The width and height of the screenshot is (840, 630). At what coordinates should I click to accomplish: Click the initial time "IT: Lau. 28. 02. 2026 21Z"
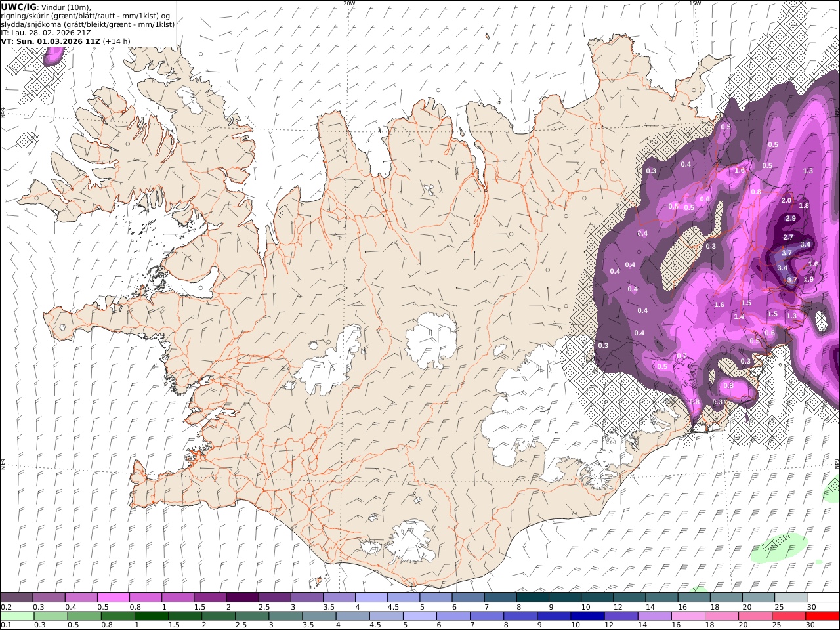click(46, 32)
